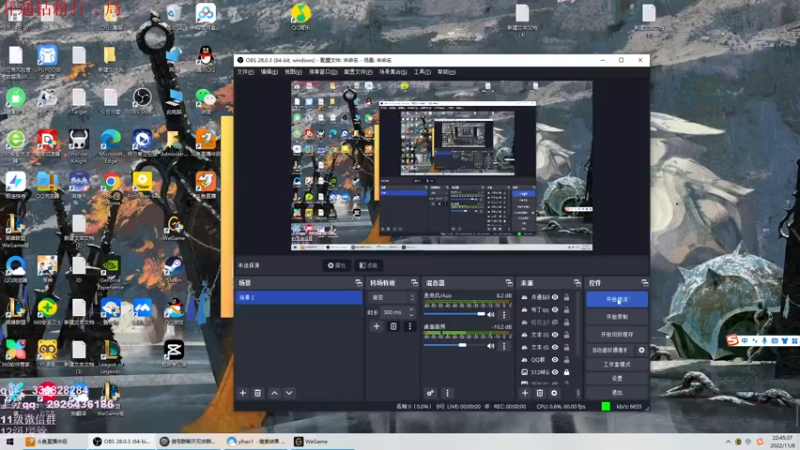
Task: Toggle lock on QQ群 source
Action: [566, 360]
